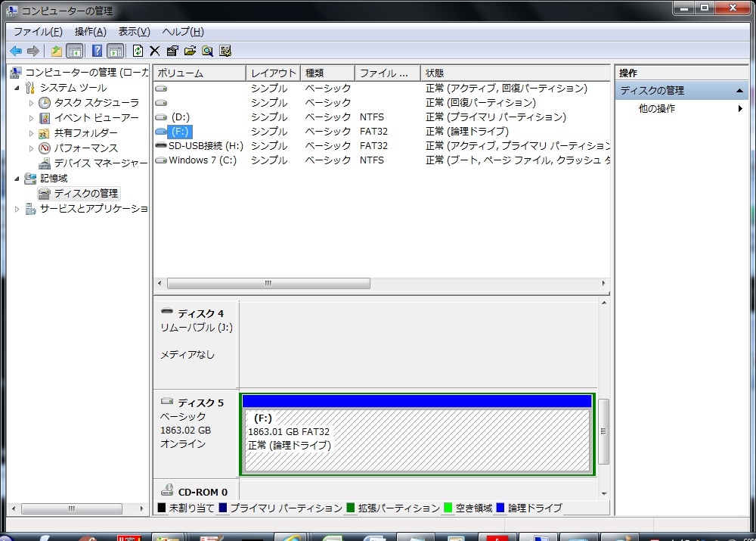Open Properties using the toolbar checklist icon
The height and width of the screenshot is (541, 756).
172,51
